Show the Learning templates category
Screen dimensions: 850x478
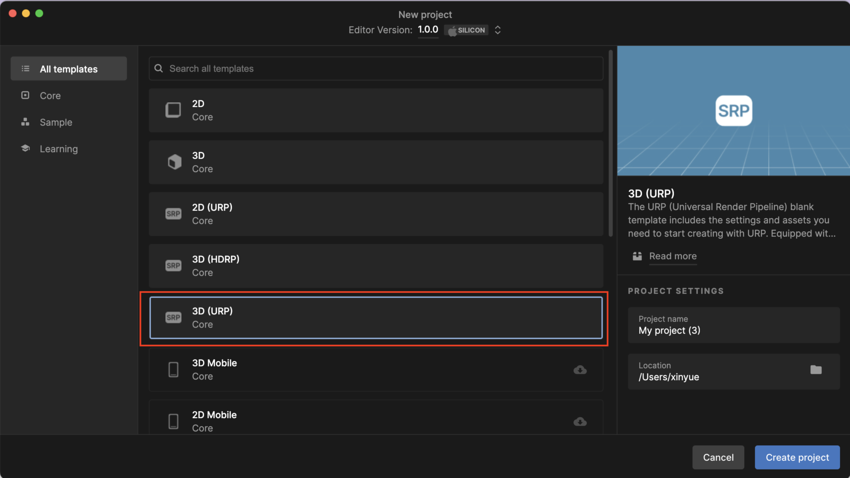point(58,149)
